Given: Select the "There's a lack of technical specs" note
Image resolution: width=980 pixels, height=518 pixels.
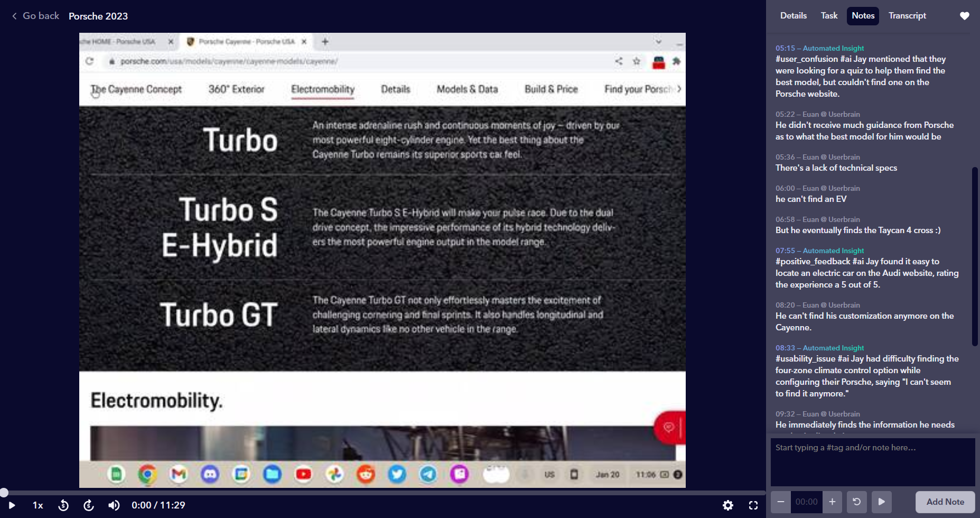Looking at the screenshot, I should pyautogui.click(x=836, y=168).
